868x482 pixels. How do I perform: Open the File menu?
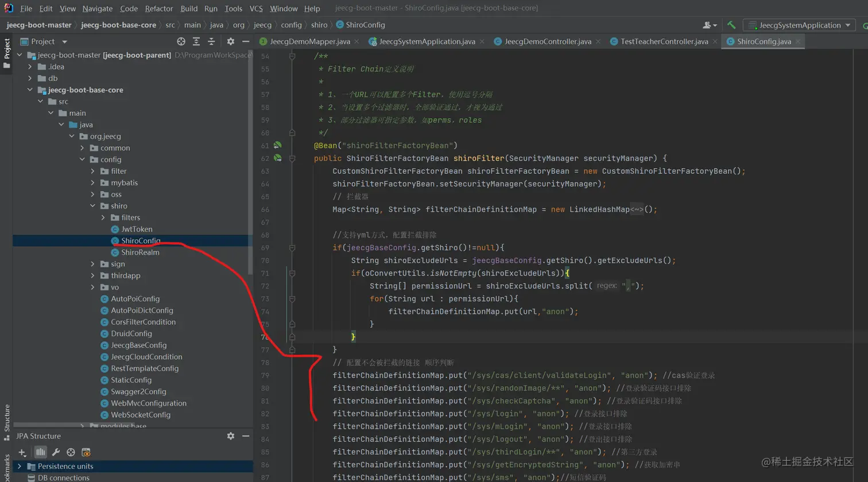[x=26, y=9]
